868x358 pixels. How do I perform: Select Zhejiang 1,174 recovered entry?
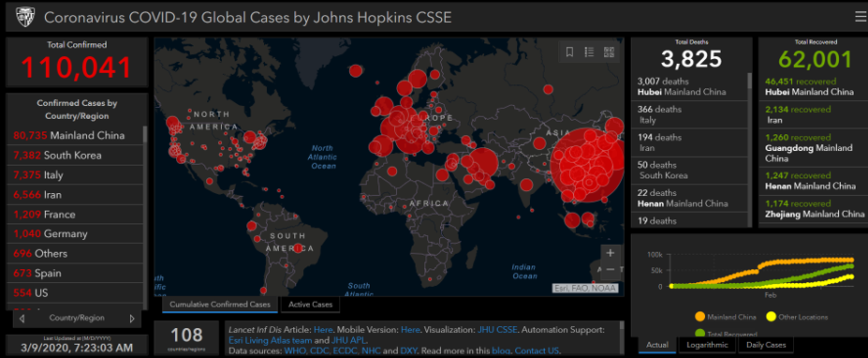[x=813, y=208]
